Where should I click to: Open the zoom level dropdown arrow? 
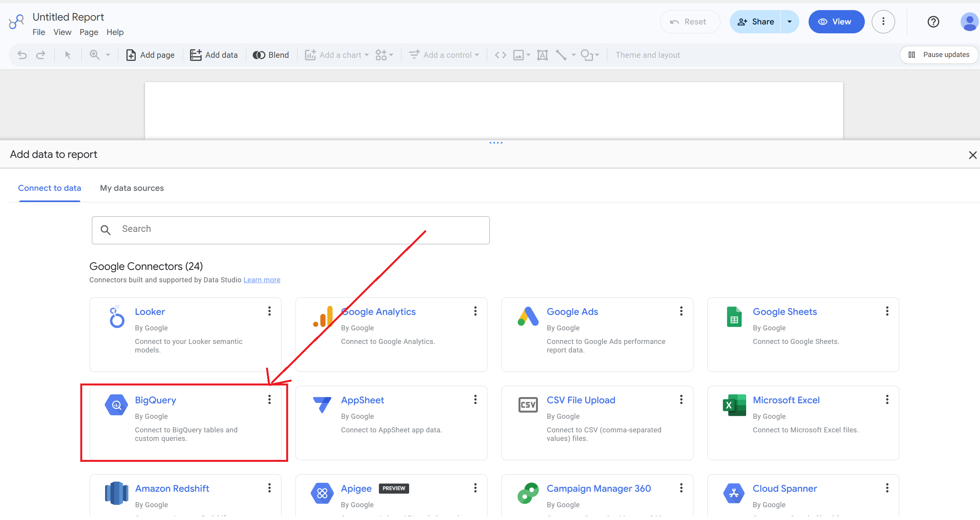coord(108,55)
